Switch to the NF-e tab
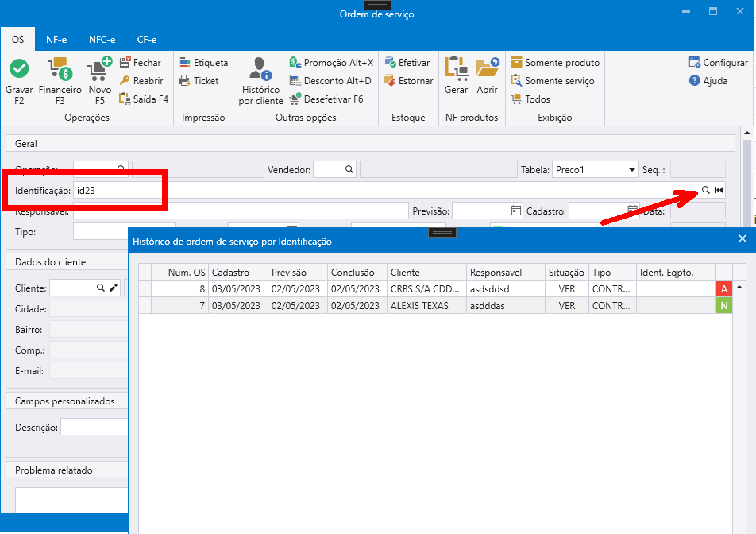 [56, 39]
